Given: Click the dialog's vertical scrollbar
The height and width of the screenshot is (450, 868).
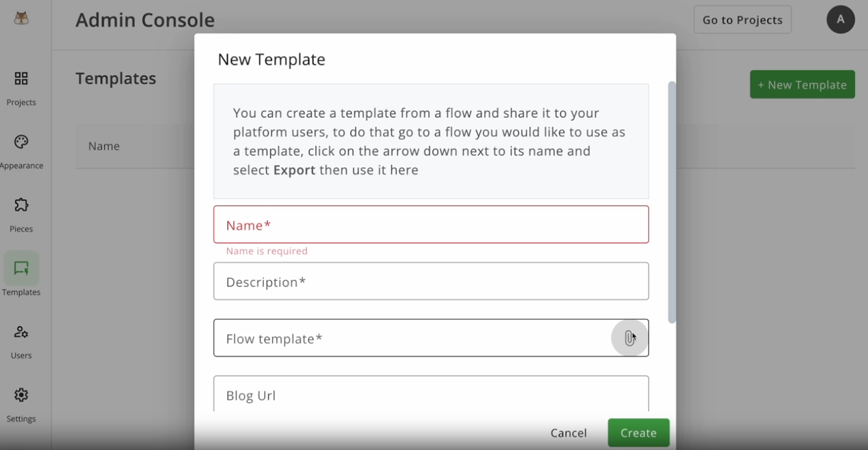Looking at the screenshot, I should click(672, 202).
